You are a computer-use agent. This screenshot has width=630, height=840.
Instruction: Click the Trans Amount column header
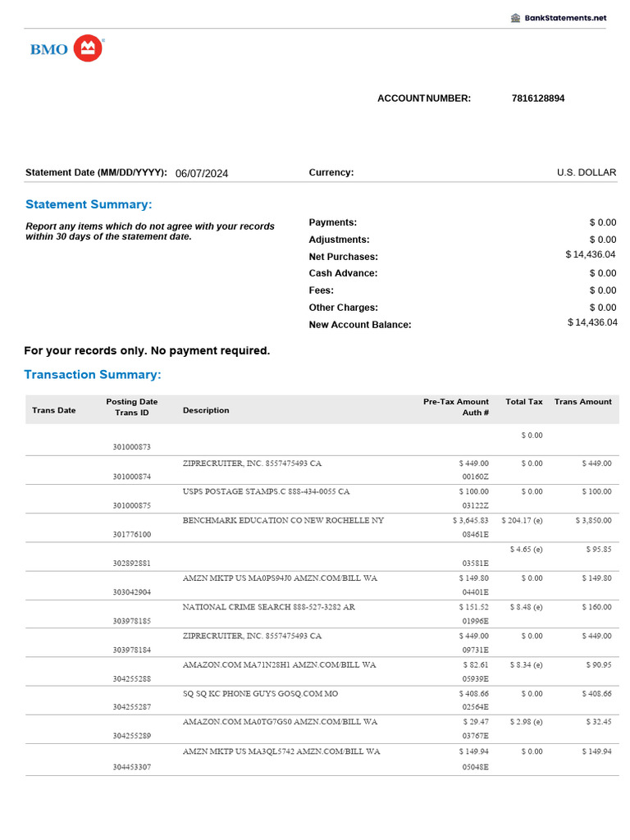coord(582,402)
